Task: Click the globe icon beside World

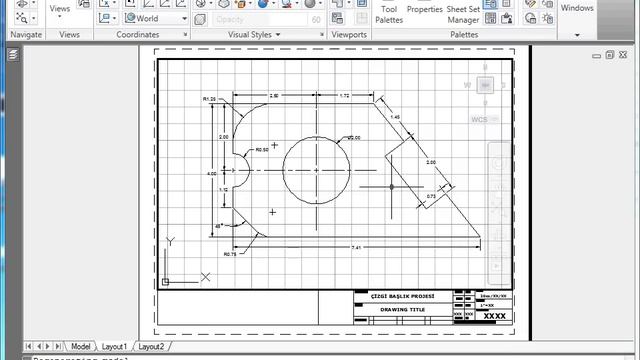Action: (x=130, y=18)
